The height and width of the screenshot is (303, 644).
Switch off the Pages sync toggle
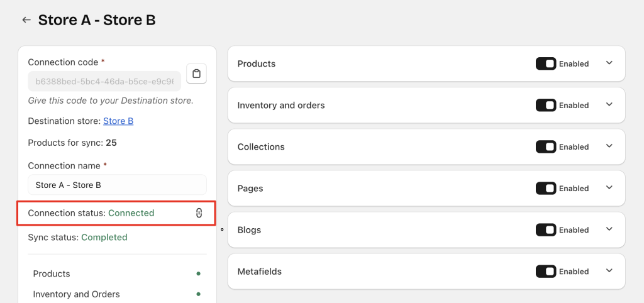pyautogui.click(x=546, y=188)
